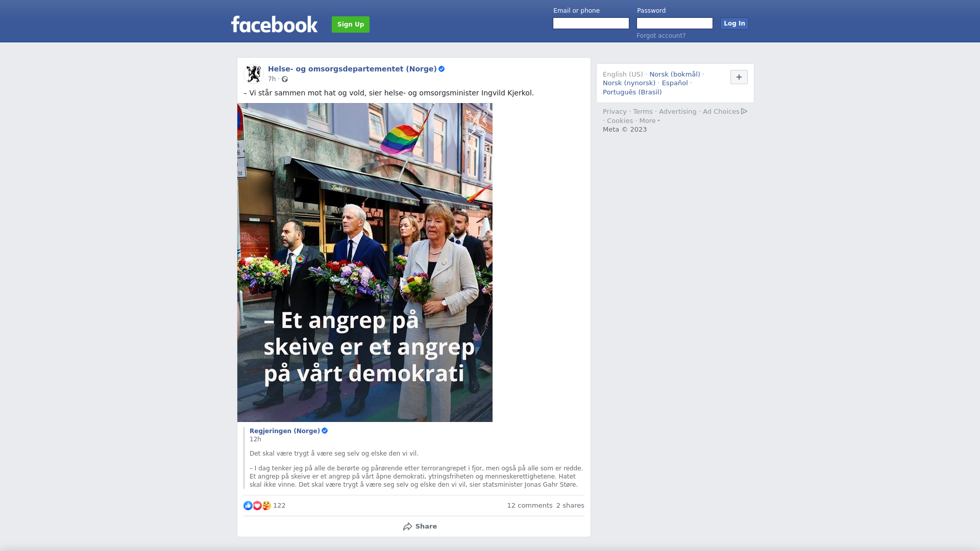980x551 pixels.
Task: Expand the More footer dropdown
Action: (x=650, y=121)
